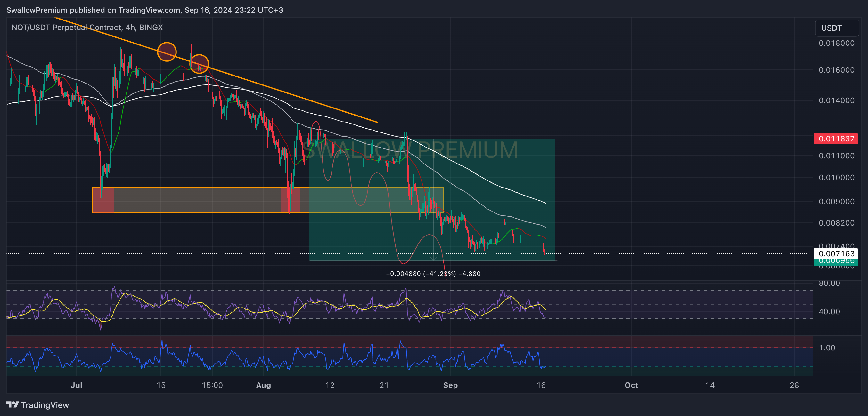The width and height of the screenshot is (868, 416).
Task: Click the Oct date axis label
Action: [631, 385]
